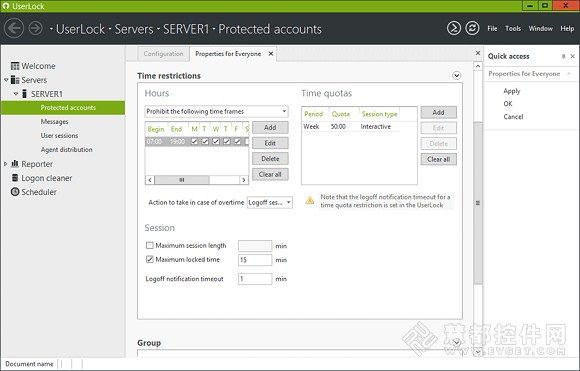Open the Help menu
580x371 pixels.
(x=567, y=28)
